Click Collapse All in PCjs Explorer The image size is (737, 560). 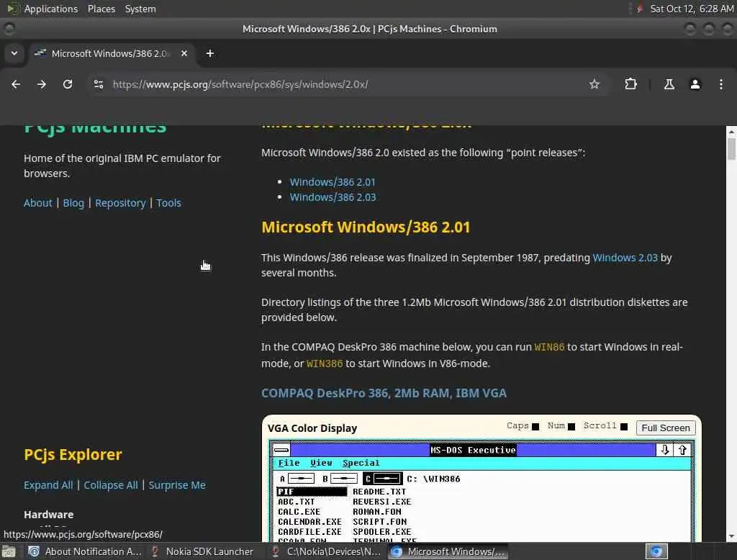pos(111,484)
